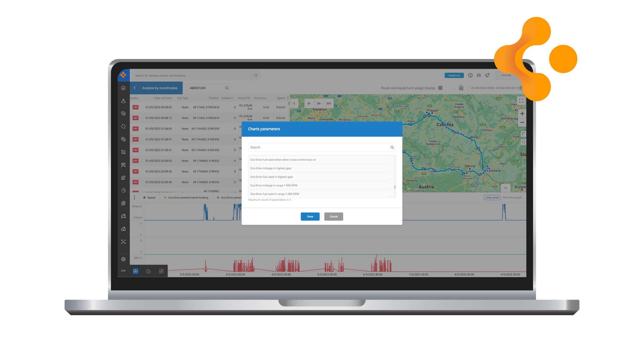Viewport: 644px width, 362px height.
Task: Click the export report document icon
Action: coord(461,88)
